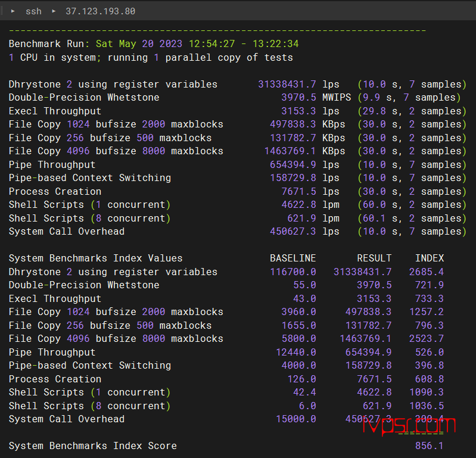The image size is (476, 458).
Task: Click the Pipe Throughput index 526.0
Action: point(430,352)
